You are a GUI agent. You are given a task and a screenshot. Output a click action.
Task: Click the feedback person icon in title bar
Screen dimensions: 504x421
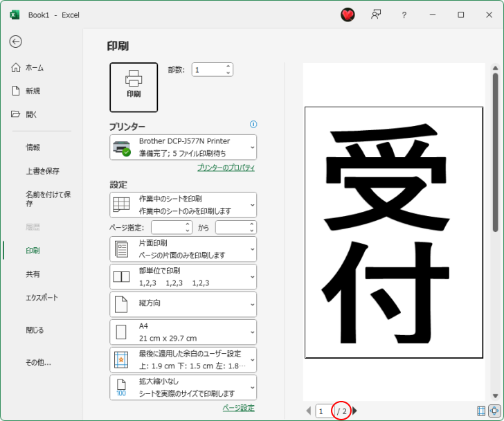(376, 15)
